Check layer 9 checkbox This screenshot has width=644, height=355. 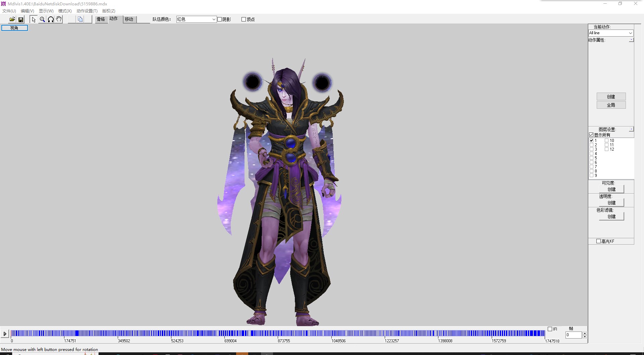[592, 175]
